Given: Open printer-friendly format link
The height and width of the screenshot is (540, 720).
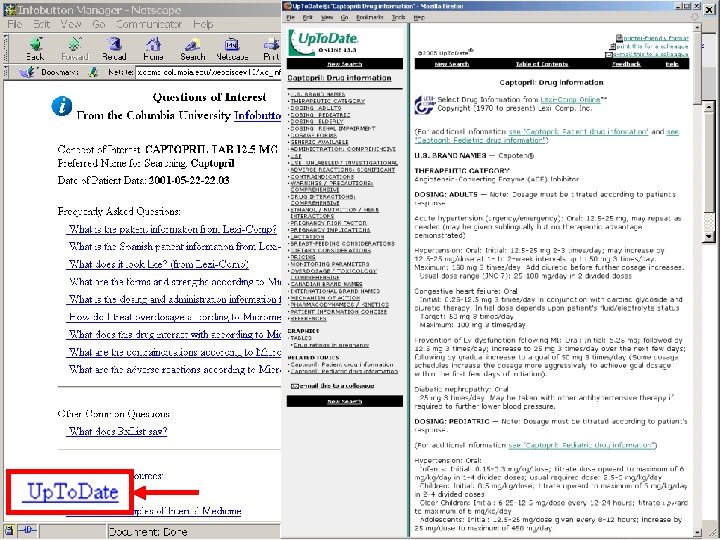Looking at the screenshot, I should click(x=656, y=39).
